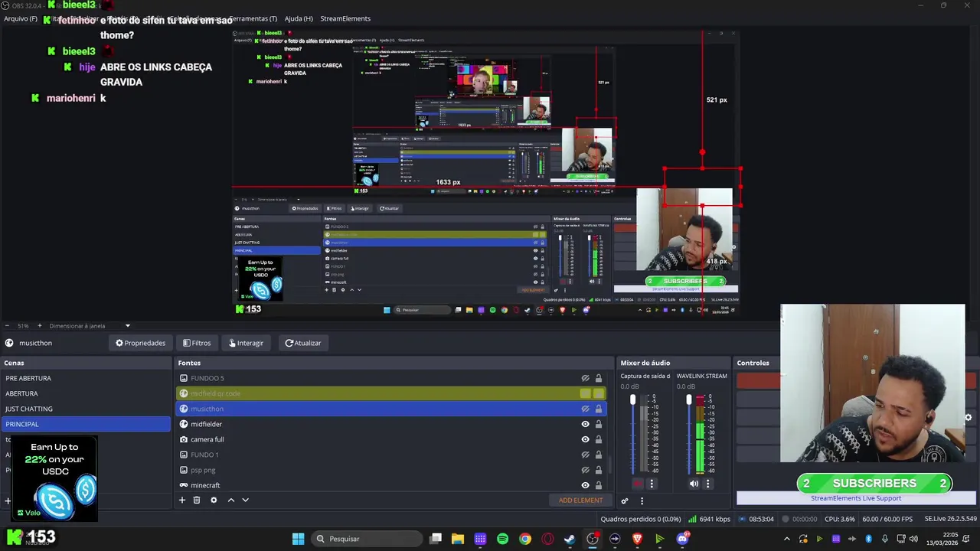Show hidden tray icons chevron
The width and height of the screenshot is (980, 551).
point(786,539)
